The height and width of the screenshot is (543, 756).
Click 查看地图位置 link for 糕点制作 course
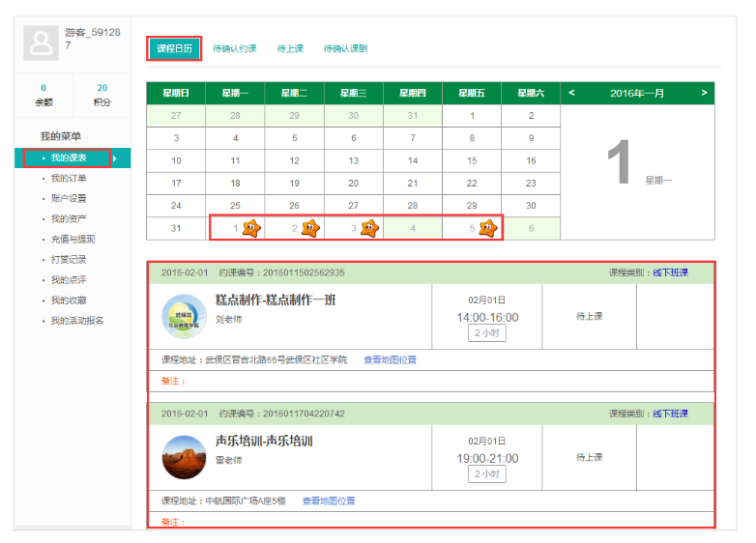point(390,360)
